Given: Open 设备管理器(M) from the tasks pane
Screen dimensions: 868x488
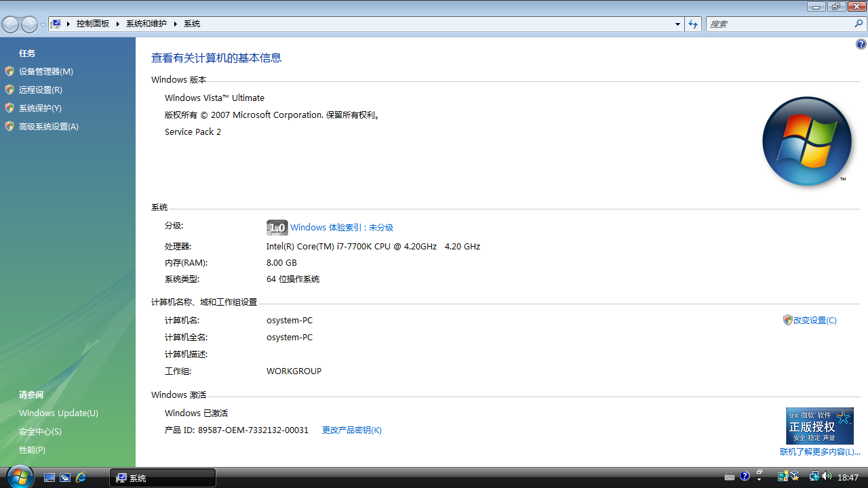Looking at the screenshot, I should coord(46,71).
